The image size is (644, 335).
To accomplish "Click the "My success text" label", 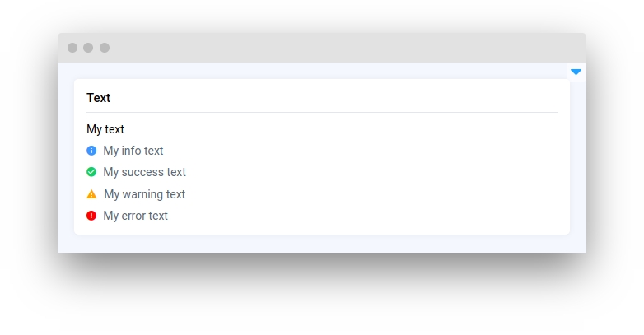I will (145, 172).
